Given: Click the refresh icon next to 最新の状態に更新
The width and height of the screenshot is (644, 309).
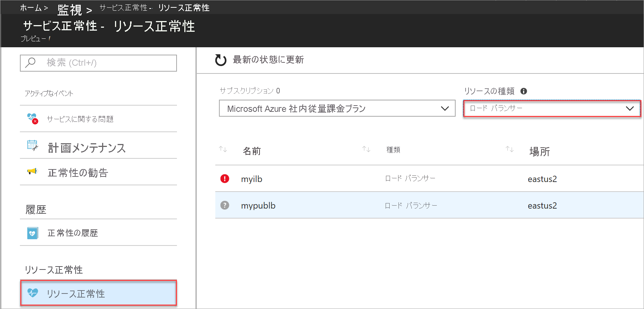Looking at the screenshot, I should [x=221, y=60].
